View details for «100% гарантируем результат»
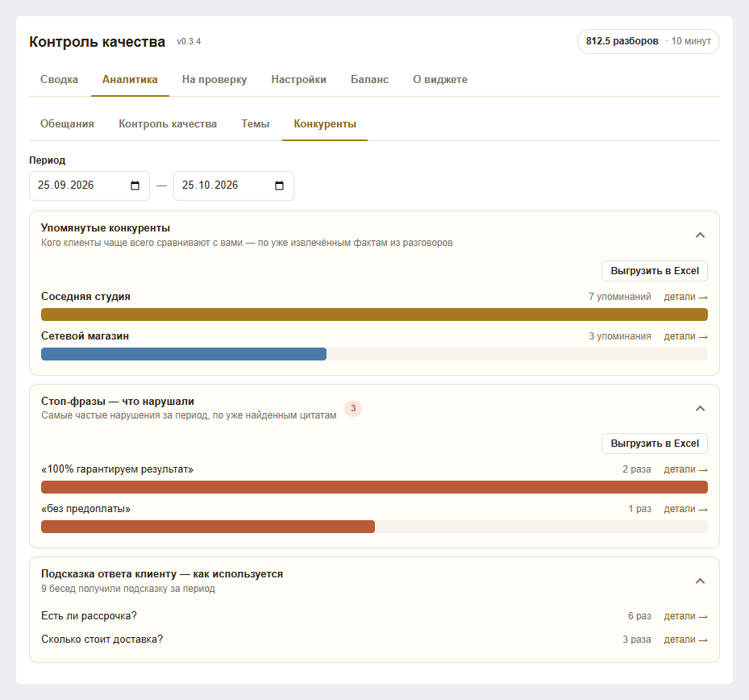Viewport: 749px width, 700px height. (x=685, y=469)
